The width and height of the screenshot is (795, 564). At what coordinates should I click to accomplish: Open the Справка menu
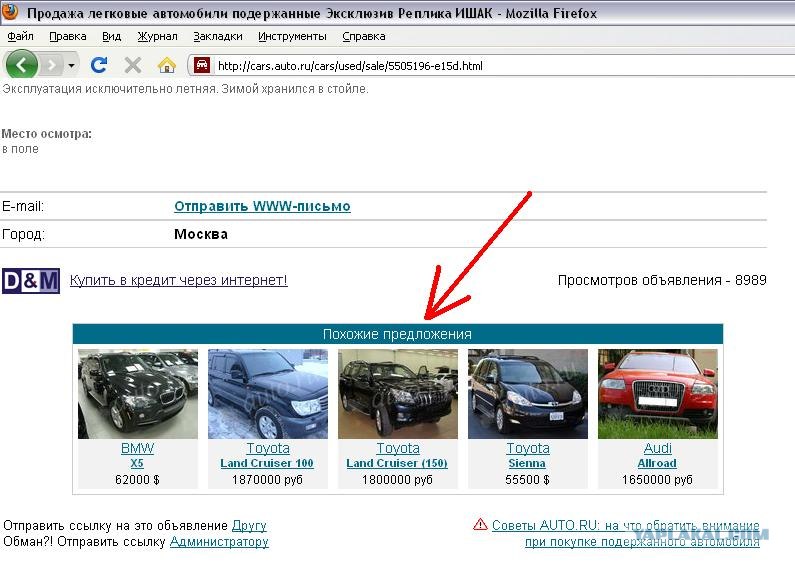pos(364,37)
